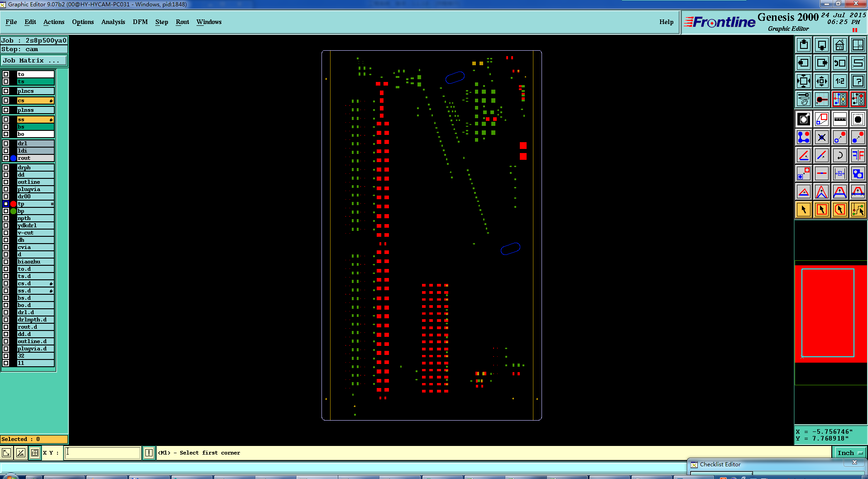The width and height of the screenshot is (868, 479).
Task: Toggle checkbox for layer drl
Action: click(x=6, y=144)
